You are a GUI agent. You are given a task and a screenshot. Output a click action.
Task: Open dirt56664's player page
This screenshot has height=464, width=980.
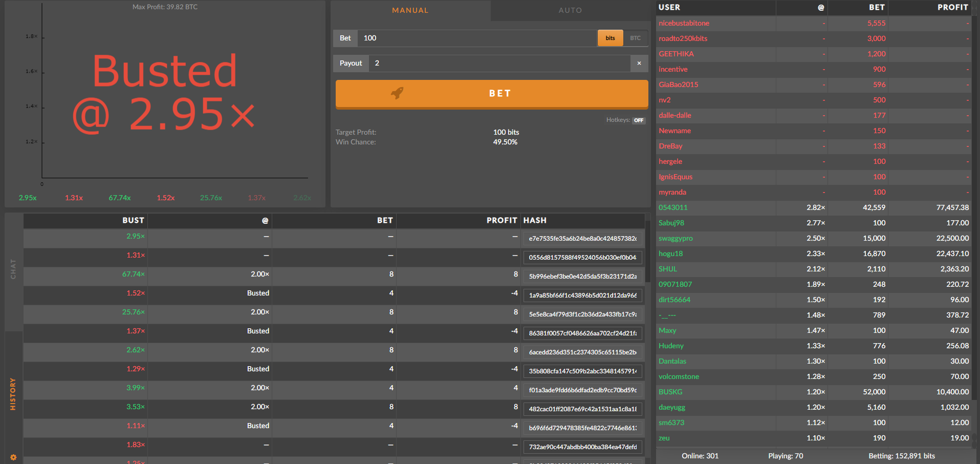tap(674, 300)
